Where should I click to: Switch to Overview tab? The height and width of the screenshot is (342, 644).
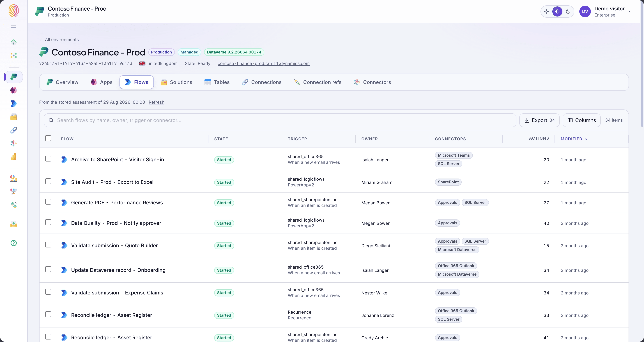tap(62, 82)
